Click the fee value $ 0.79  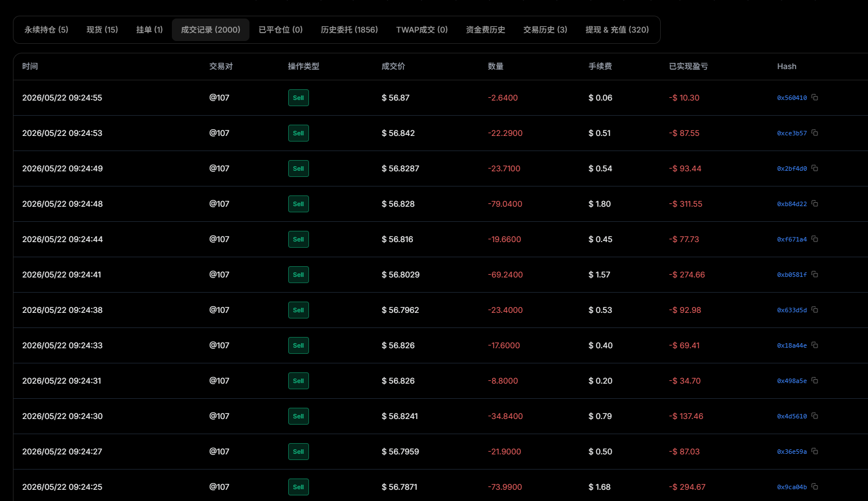[600, 416]
